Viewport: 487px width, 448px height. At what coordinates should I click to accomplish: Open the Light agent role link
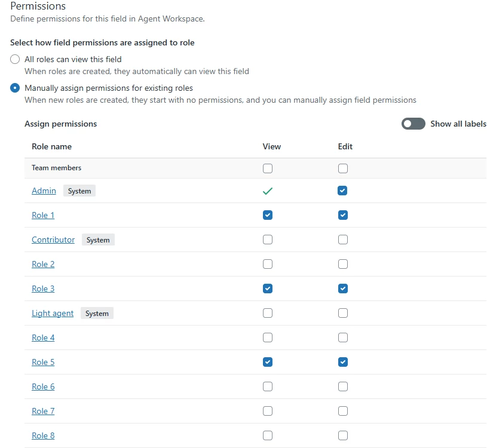(x=53, y=313)
